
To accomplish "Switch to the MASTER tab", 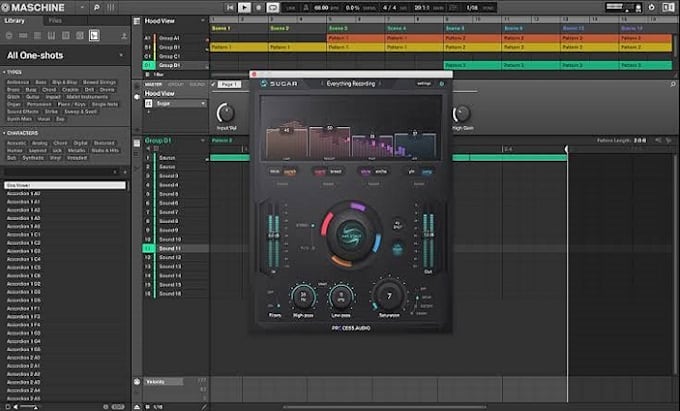I will coord(153,85).
